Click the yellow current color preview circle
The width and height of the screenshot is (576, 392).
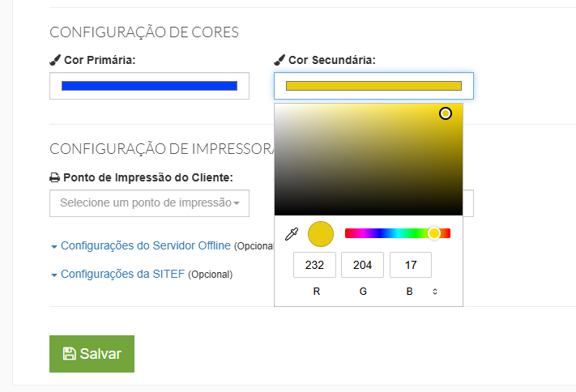(321, 233)
